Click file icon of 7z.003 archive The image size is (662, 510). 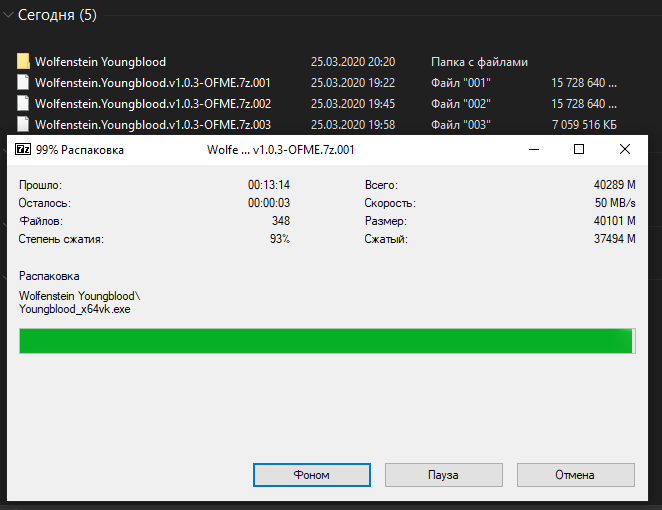click(23, 125)
